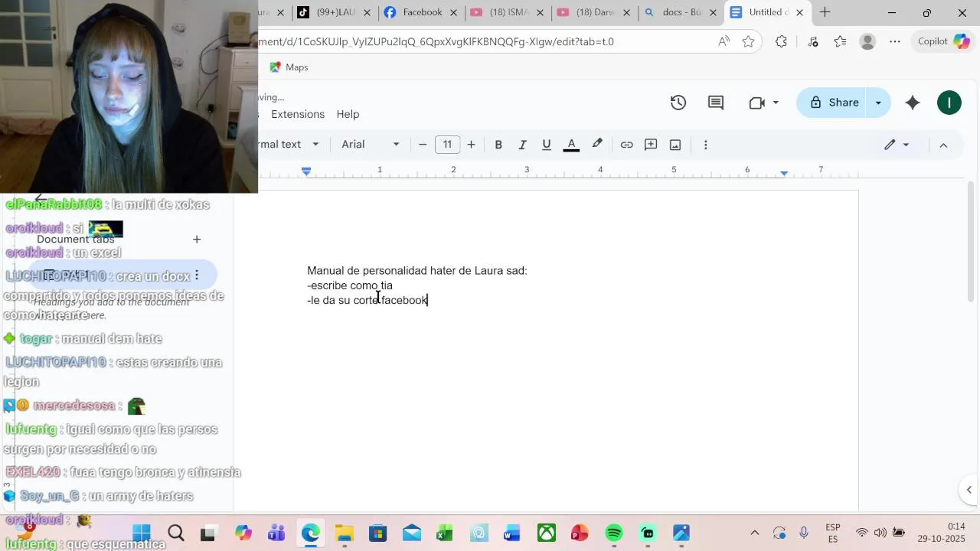Open Edge settings and more menu
Screen dimensions: 980x551
coord(895,41)
